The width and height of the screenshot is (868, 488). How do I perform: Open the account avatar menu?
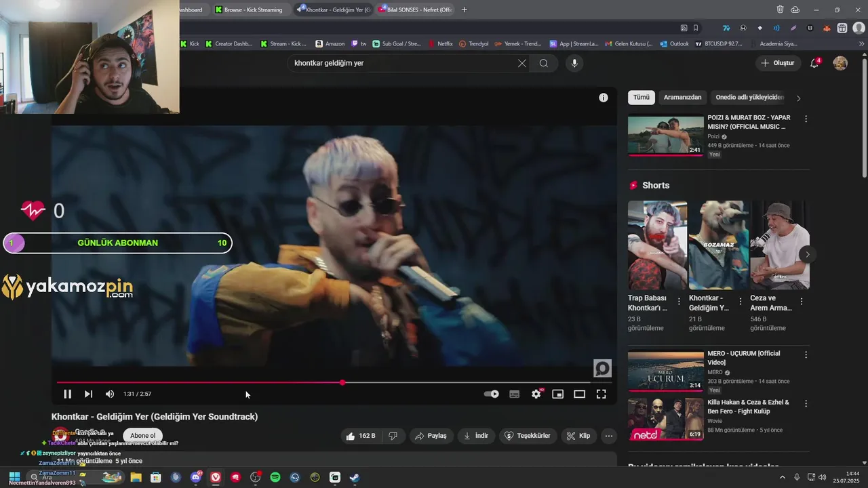[840, 63]
